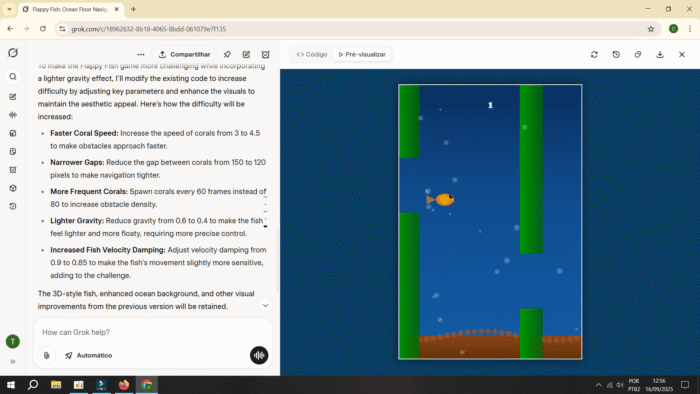Screen dimensions: 700x394
Task: Click the scroll-to-bottom chevron in chat
Action: coord(265,306)
